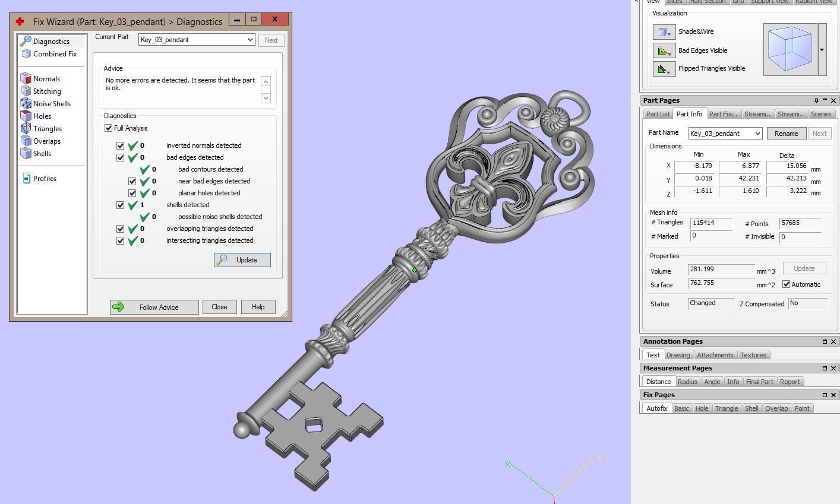Toggle Flipped Triangles Visible icon
The image size is (840, 504).
pyautogui.click(x=664, y=69)
